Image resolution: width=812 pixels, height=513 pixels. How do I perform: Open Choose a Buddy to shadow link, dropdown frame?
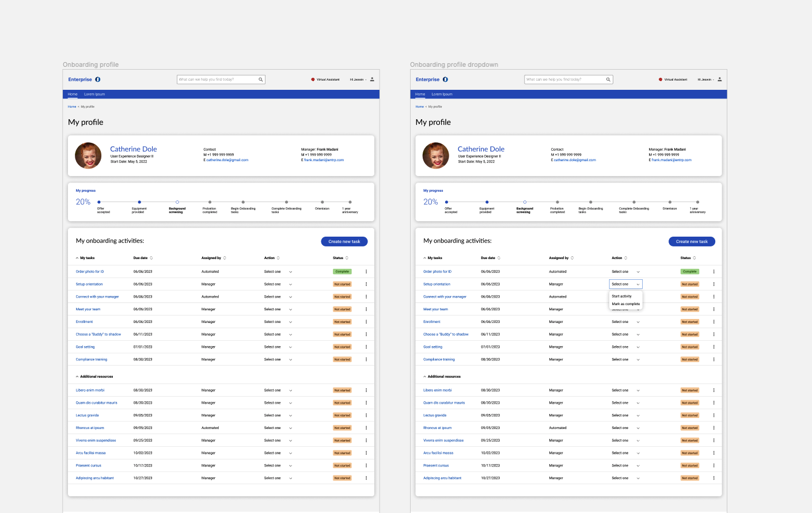(446, 335)
